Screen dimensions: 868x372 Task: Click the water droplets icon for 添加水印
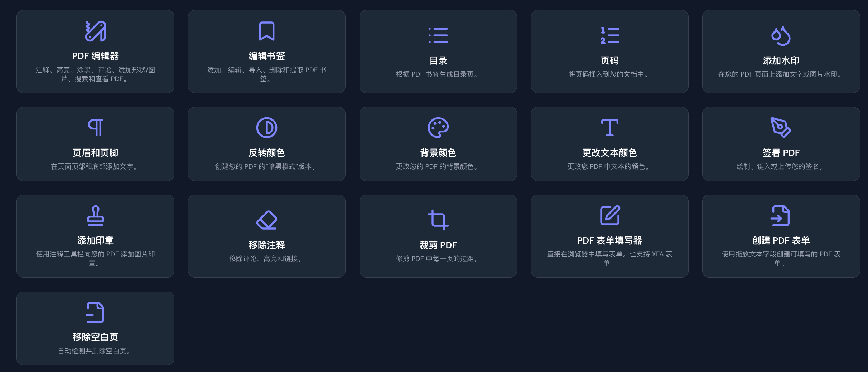click(x=781, y=36)
